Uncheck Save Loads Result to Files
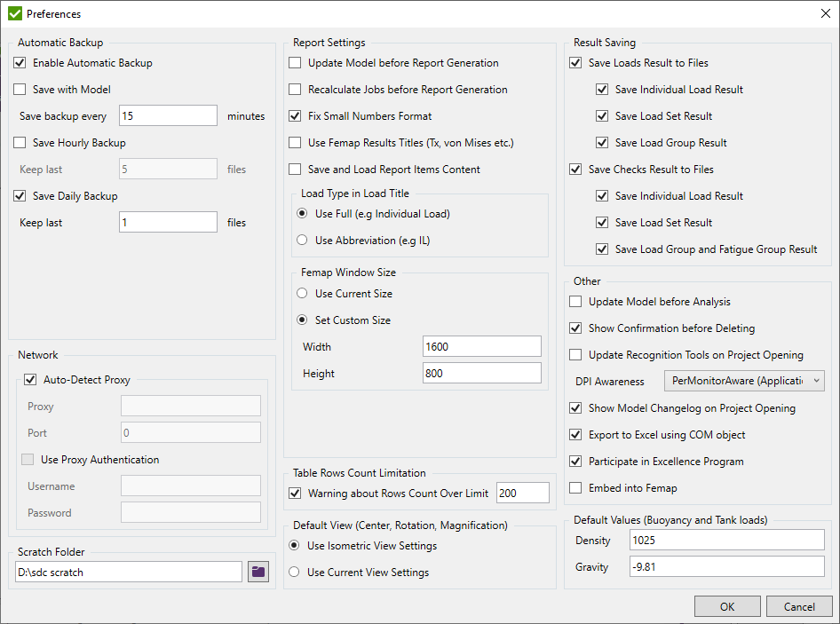This screenshot has width=840, height=624. point(575,63)
